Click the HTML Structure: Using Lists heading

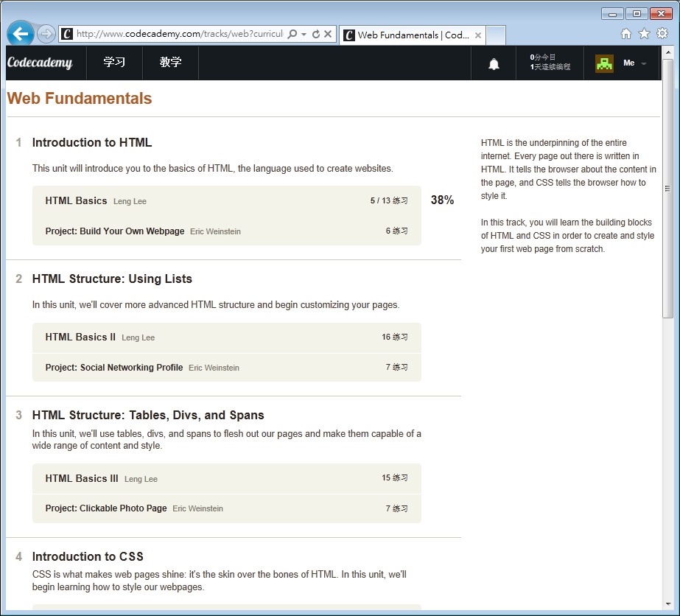click(x=112, y=279)
